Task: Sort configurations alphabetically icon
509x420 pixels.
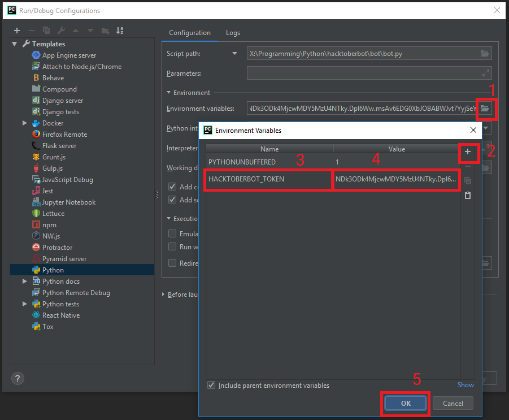Action: click(120, 31)
